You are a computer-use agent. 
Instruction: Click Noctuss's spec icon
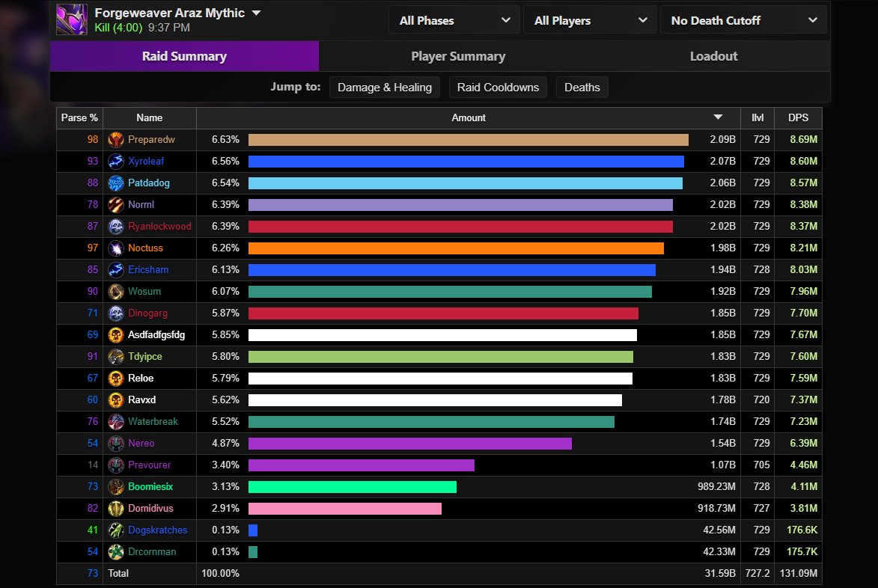(x=116, y=248)
